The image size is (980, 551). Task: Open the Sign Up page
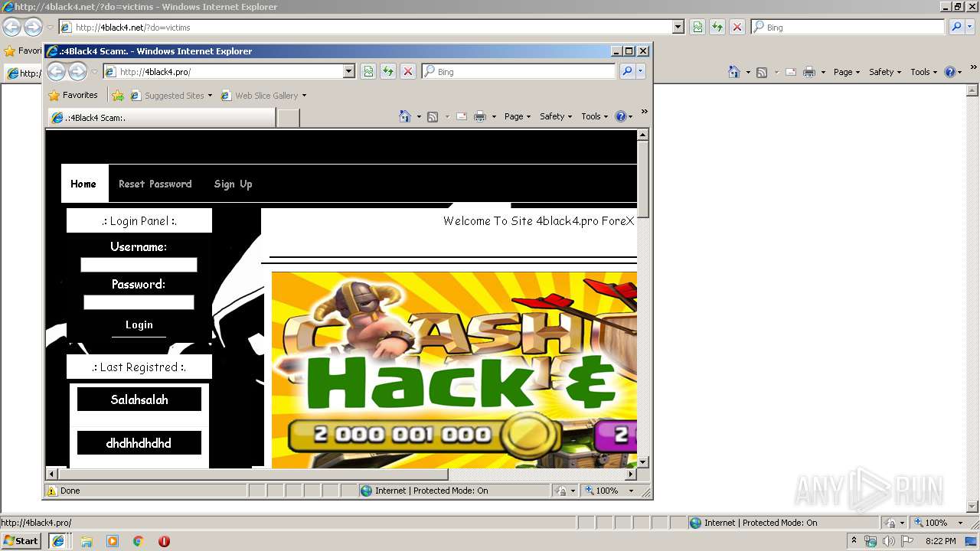[234, 184]
